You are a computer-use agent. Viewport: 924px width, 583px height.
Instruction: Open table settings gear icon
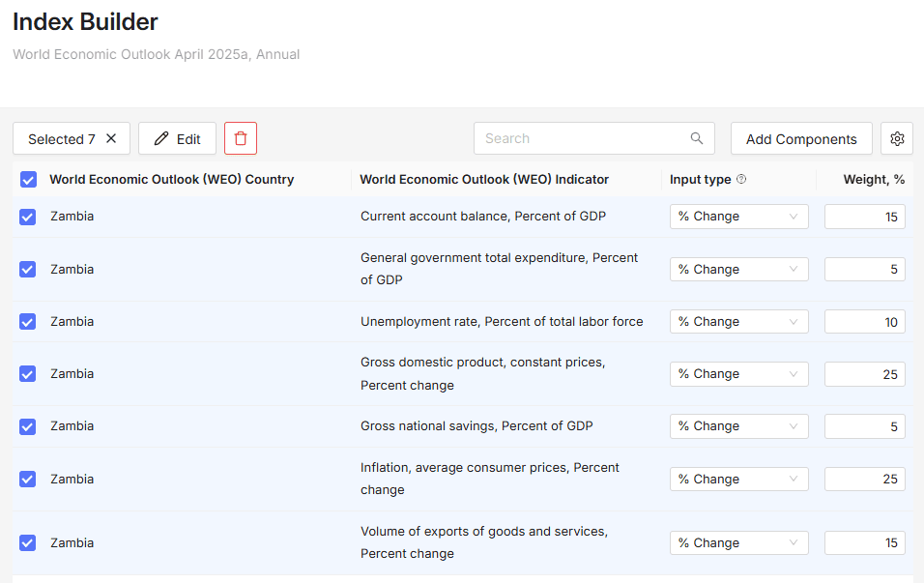point(897,138)
